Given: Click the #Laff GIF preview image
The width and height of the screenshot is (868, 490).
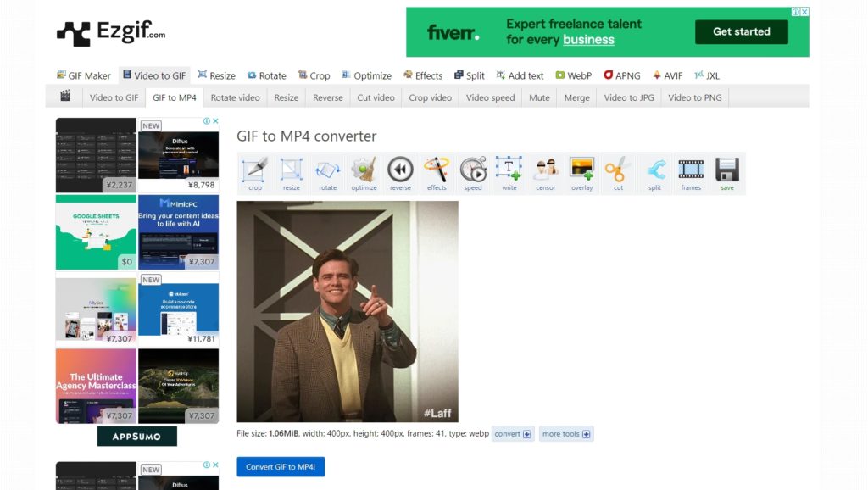Looking at the screenshot, I should click(350, 310).
